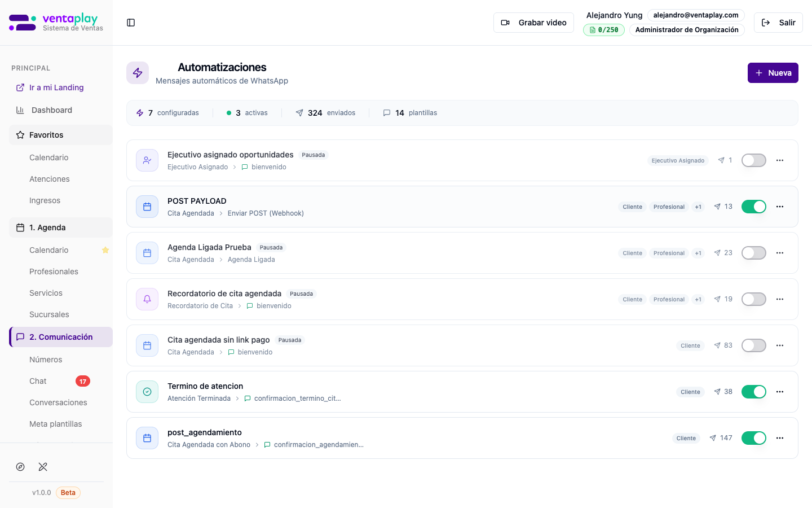
Task: Click the compass icon at sidebar bottom
Action: pos(20,467)
